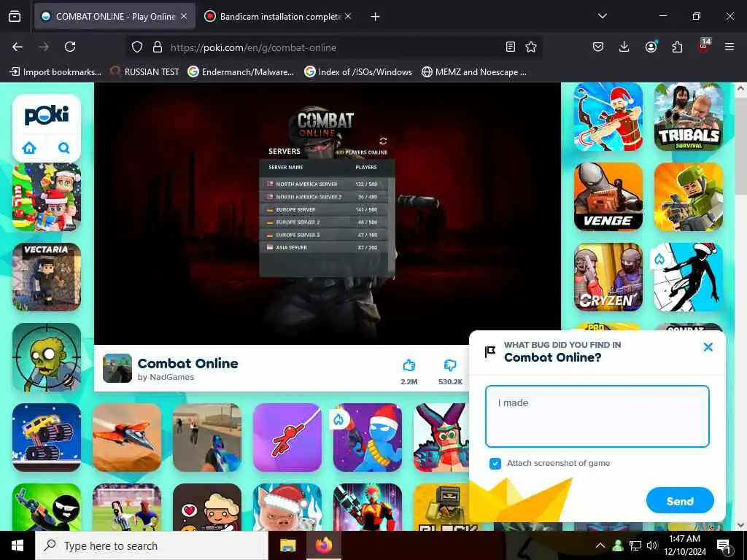
Task: Bookmark this page with star
Action: click(531, 47)
